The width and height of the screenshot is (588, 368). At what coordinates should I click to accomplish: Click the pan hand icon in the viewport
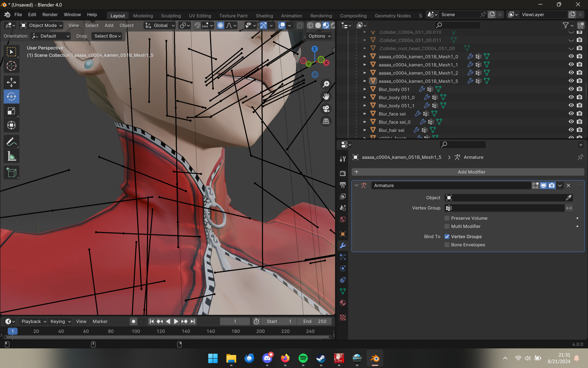(326, 96)
